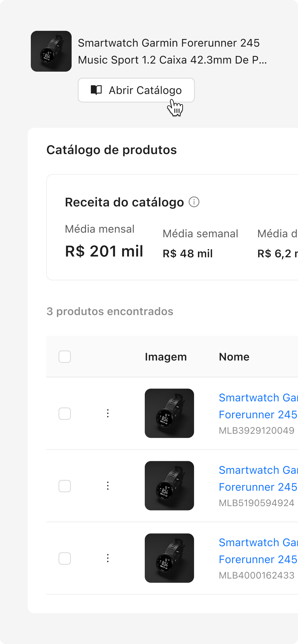Screen dimensions: 298x644
Task: Click the watch thumbnail in MLB5190594924 row
Action: [x=169, y=486]
